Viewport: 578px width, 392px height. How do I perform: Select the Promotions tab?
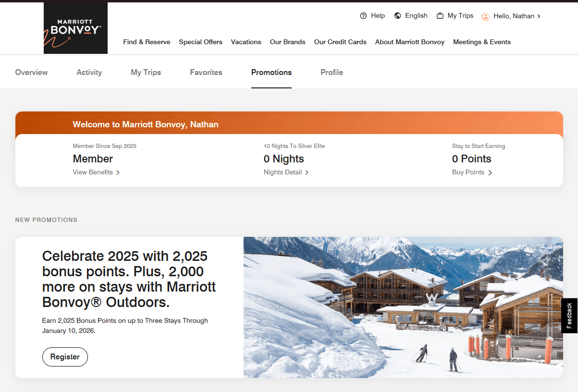(271, 72)
